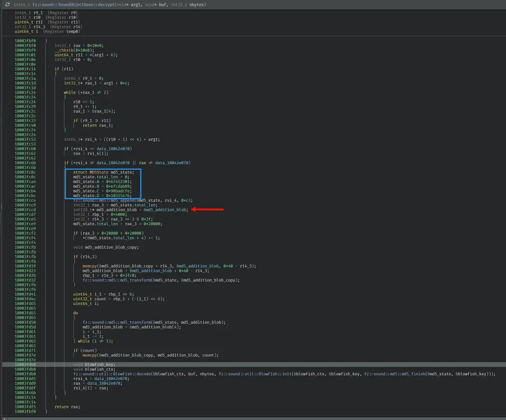Image resolution: width=506 pixels, height=420 pixels.
Task: Click the 'i_1 -= 1;' statement
Action: tap(93, 336)
